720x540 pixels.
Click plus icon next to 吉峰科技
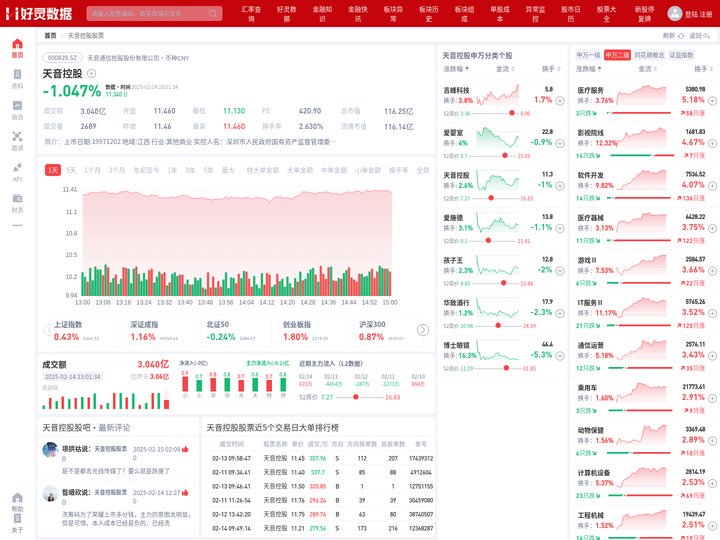(x=560, y=101)
